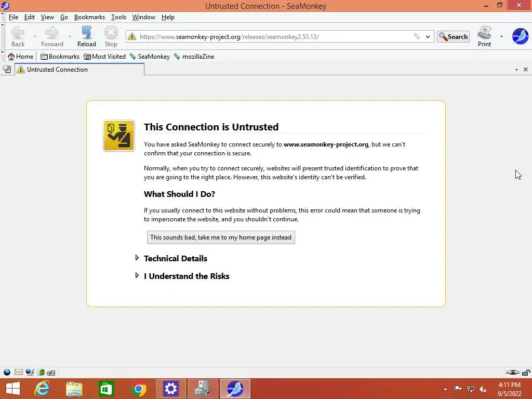
Task: Open the Edit menu
Action: click(x=30, y=17)
